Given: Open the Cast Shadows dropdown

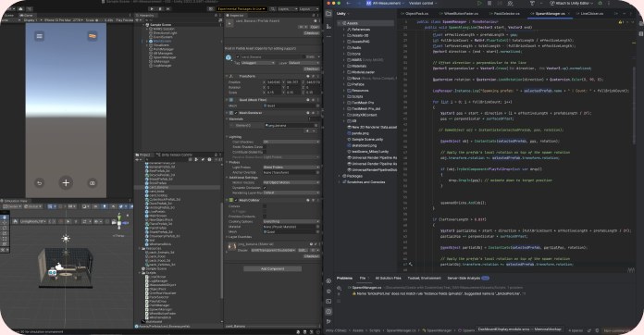Looking at the screenshot, I should (x=291, y=142).
